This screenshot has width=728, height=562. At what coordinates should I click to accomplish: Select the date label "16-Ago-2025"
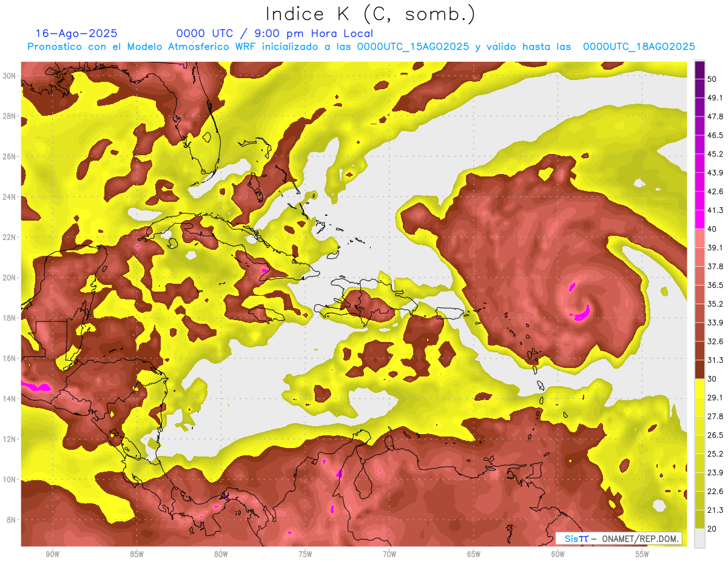click(76, 33)
